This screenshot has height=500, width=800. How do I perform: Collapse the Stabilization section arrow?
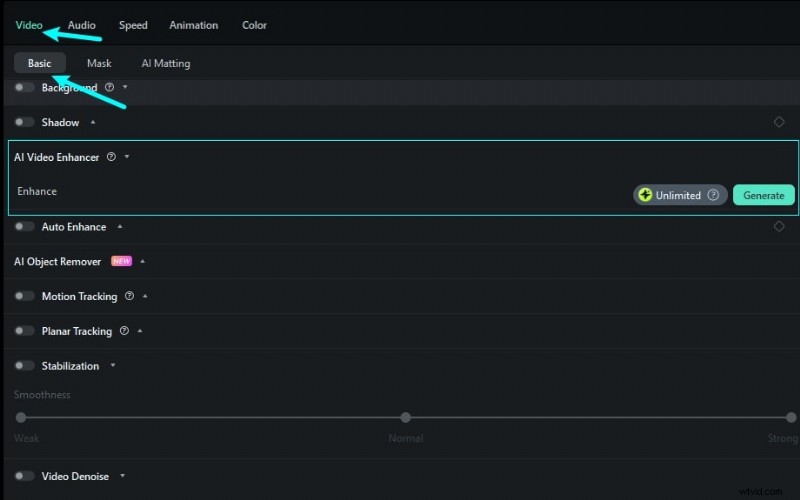point(113,366)
